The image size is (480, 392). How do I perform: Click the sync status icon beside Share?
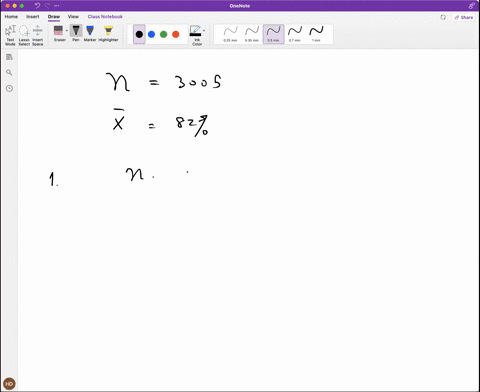coord(443,17)
